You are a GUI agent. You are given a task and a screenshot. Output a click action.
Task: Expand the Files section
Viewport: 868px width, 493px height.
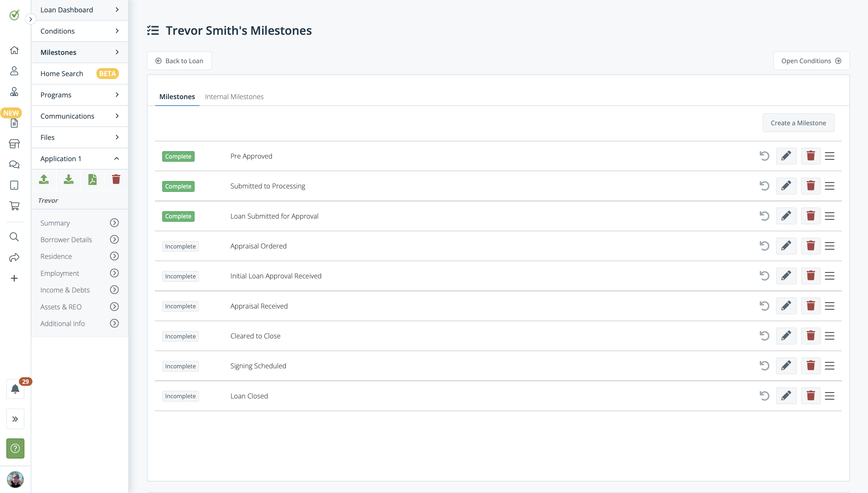point(80,137)
